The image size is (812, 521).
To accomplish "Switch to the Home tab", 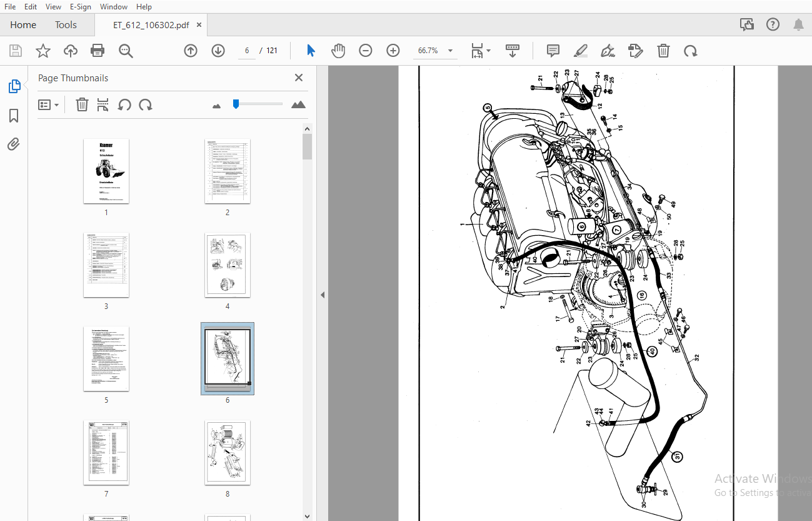I will click(23, 25).
